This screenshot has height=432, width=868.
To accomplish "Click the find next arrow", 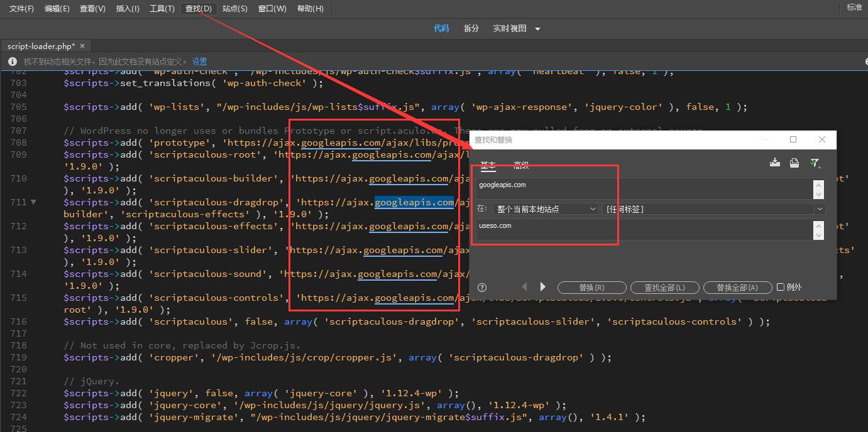I will click(x=543, y=287).
